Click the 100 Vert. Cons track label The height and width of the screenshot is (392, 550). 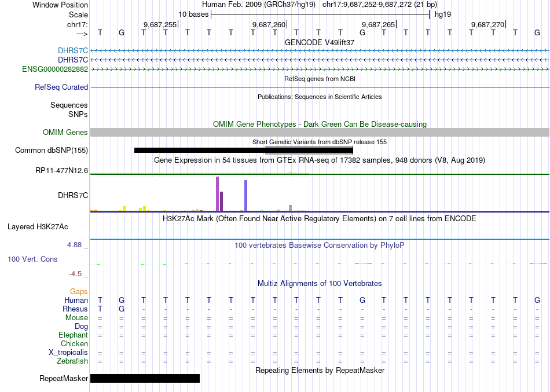pos(32,259)
